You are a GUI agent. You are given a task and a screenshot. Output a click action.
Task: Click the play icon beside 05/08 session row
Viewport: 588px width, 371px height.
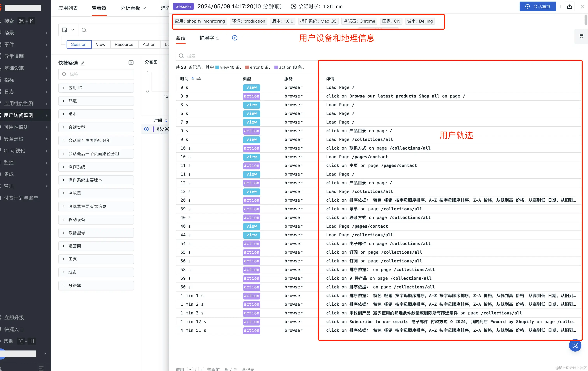(146, 129)
